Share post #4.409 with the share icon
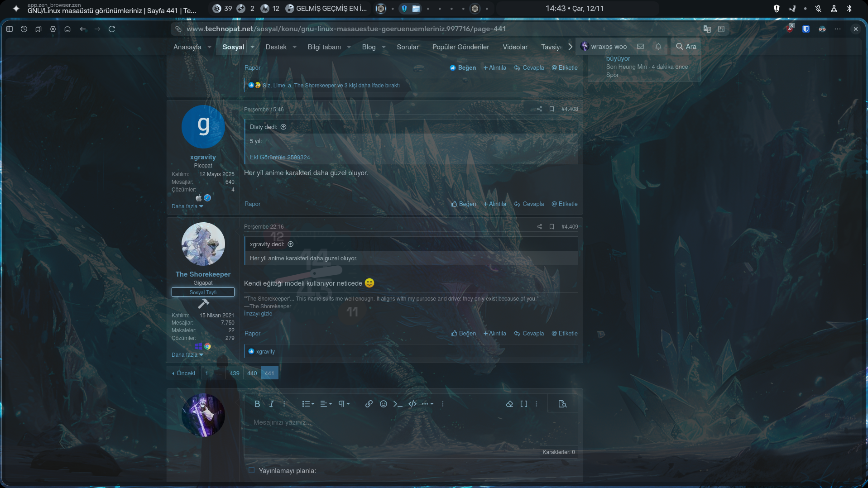 (539, 227)
